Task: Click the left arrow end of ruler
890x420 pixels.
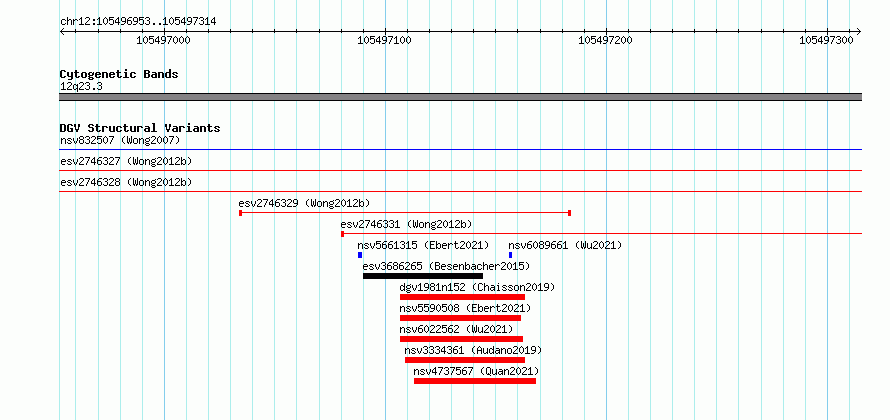Action: pos(62,32)
